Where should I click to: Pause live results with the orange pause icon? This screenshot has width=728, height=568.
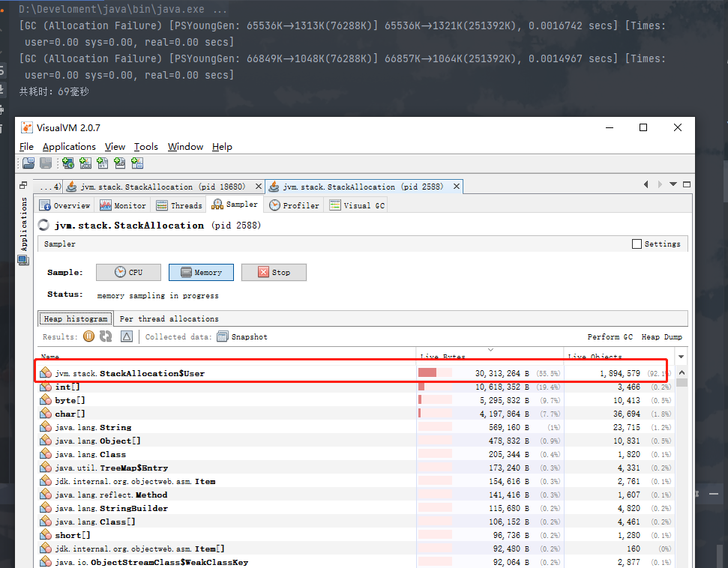point(88,336)
